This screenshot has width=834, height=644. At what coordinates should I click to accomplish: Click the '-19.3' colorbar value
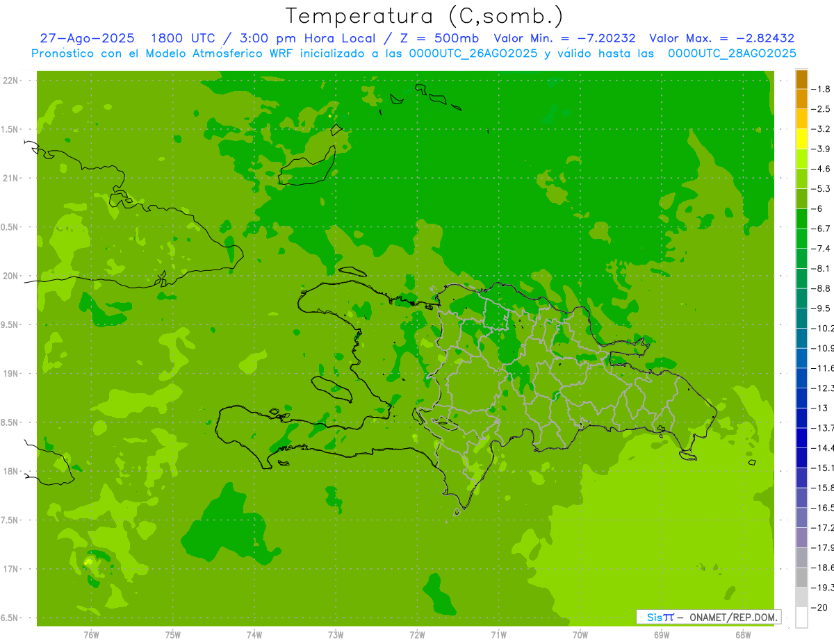[x=823, y=587]
